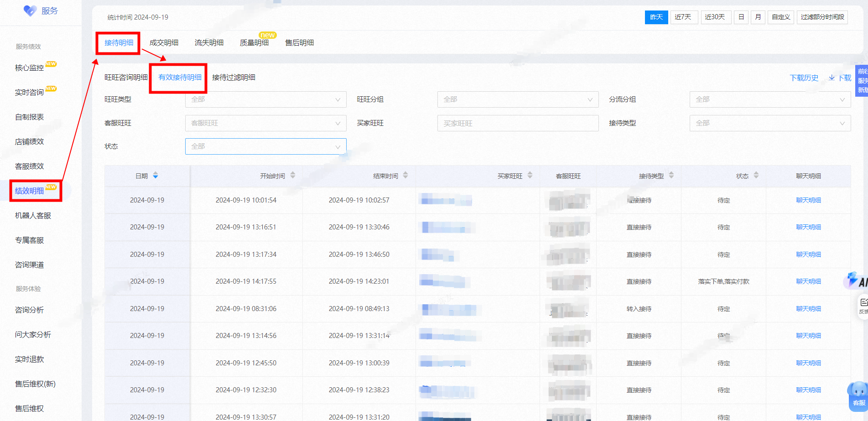Sort by 开始时间 column arrows
Screen dimensions: 868x421
click(x=293, y=175)
